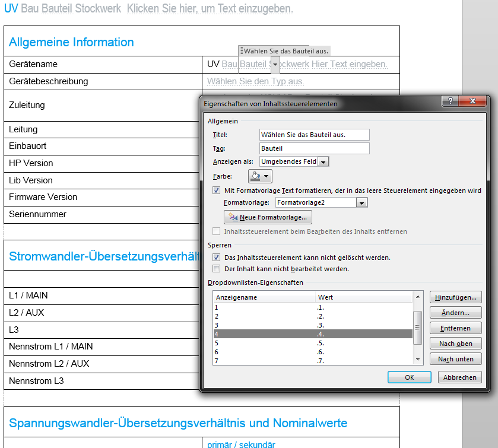Click the dialog title 'Eigenschaften von Inhaltssteuerelementen'
Screen dimensions: 498x448
[271, 104]
